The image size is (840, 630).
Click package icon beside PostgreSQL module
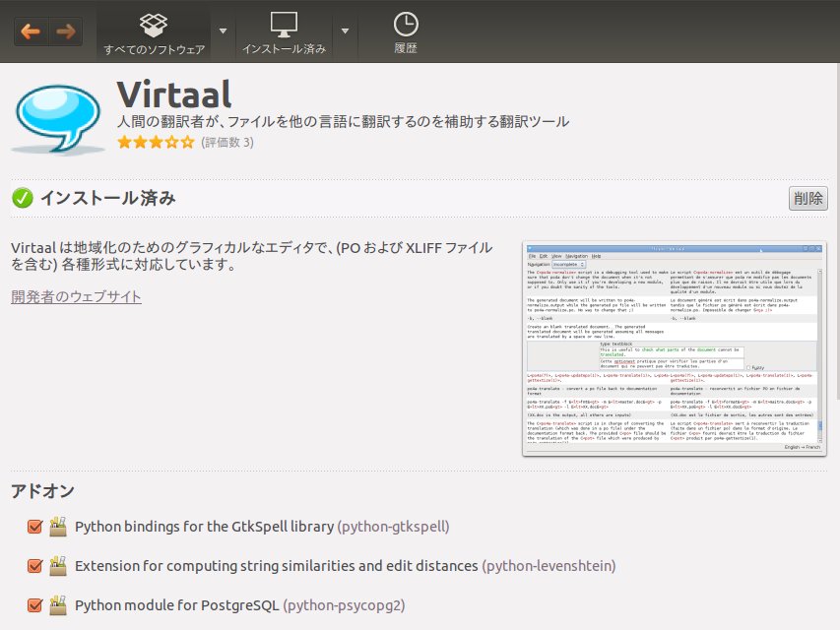pos(58,605)
